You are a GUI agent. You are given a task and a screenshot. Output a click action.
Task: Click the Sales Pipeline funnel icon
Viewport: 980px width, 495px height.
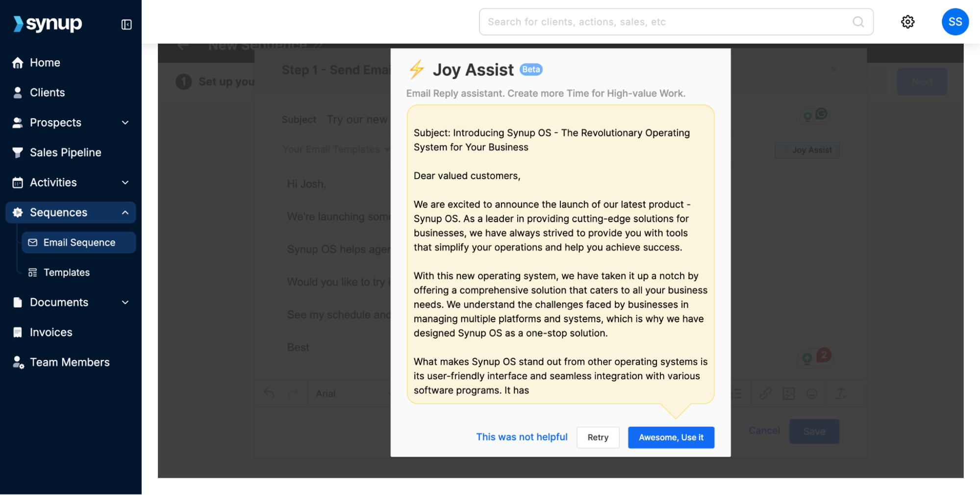tap(18, 153)
